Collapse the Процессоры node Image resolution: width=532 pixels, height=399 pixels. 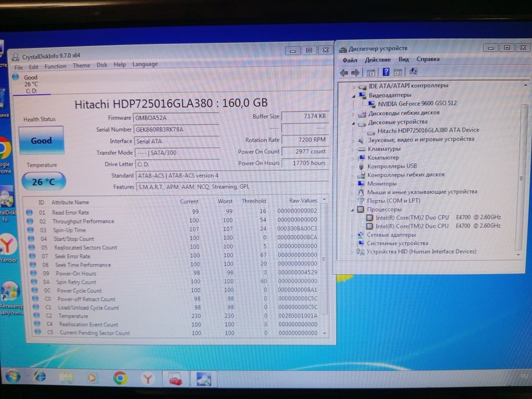click(352, 210)
